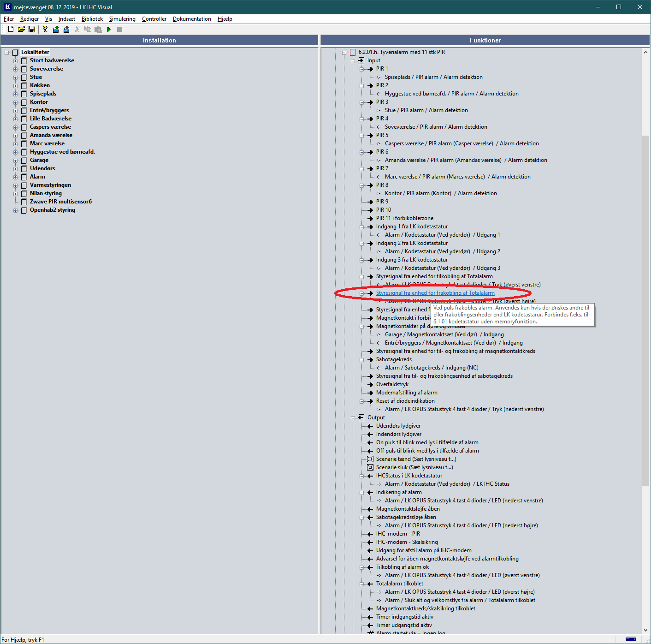Open the Bibliotek menu
Image resolution: width=651 pixels, height=644 pixels.
92,19
